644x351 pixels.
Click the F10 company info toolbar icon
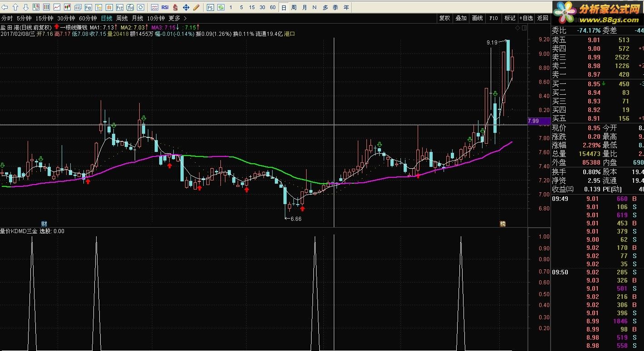[x=88, y=7]
